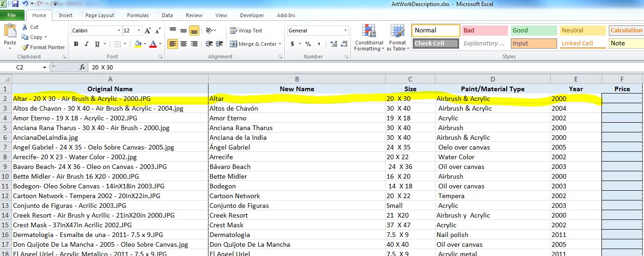Apply the yellow Fill Color bucket

pos(137,44)
